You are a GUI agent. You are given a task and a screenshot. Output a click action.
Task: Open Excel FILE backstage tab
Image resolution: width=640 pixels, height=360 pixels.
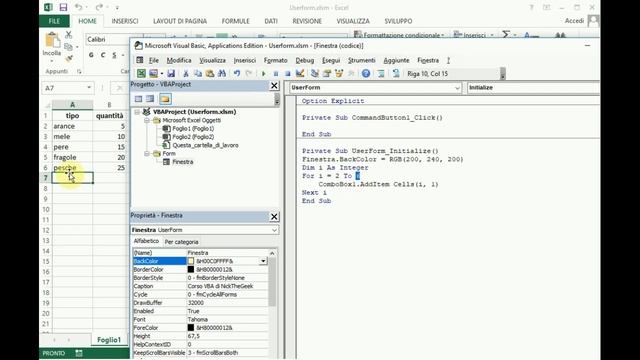54,21
